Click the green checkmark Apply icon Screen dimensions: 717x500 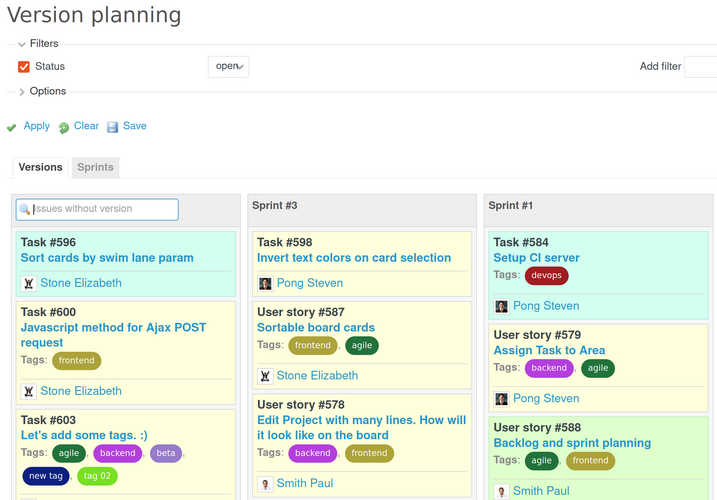pos(12,127)
